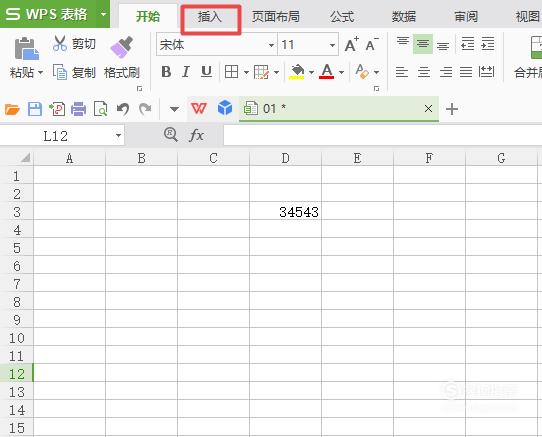542x437 pixels.
Task: Print using the printer icon
Action: coord(78,109)
